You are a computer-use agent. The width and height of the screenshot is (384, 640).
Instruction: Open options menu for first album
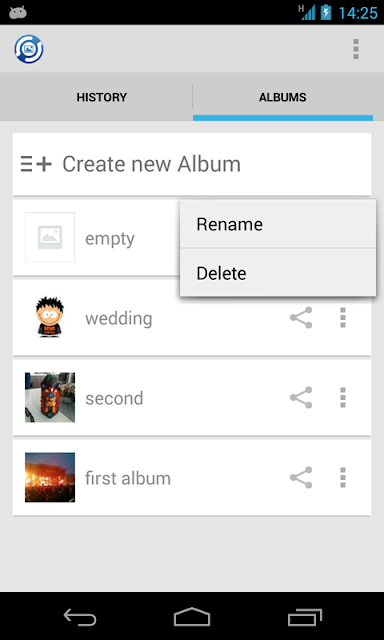point(343,478)
